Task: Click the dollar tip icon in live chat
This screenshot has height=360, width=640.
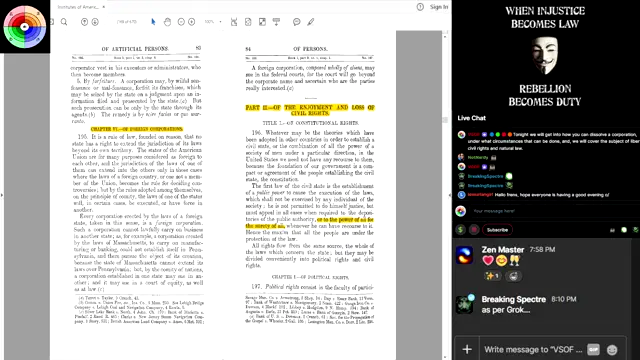Action: pos(461,230)
